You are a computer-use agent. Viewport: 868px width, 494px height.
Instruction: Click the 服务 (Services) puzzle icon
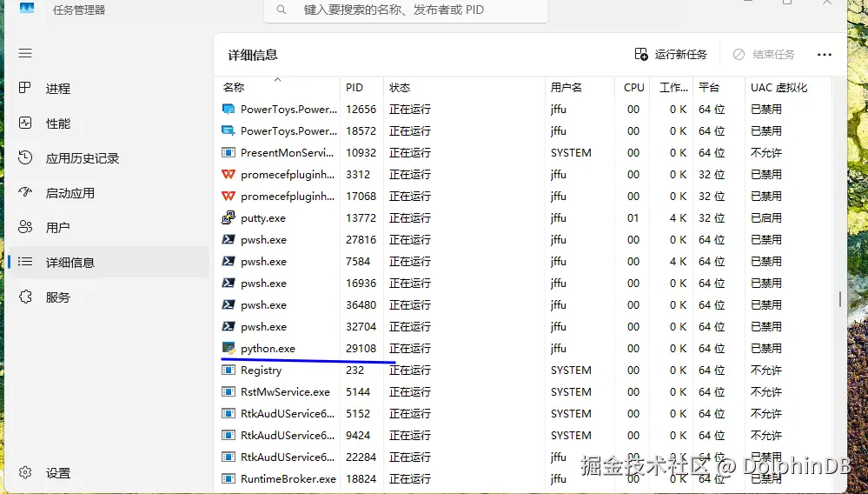click(x=25, y=297)
